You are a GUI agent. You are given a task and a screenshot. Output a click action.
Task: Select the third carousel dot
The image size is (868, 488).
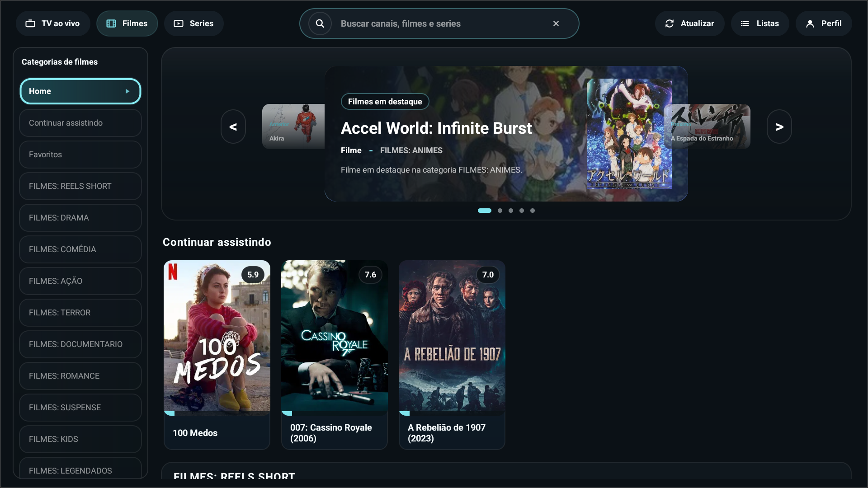point(511,211)
